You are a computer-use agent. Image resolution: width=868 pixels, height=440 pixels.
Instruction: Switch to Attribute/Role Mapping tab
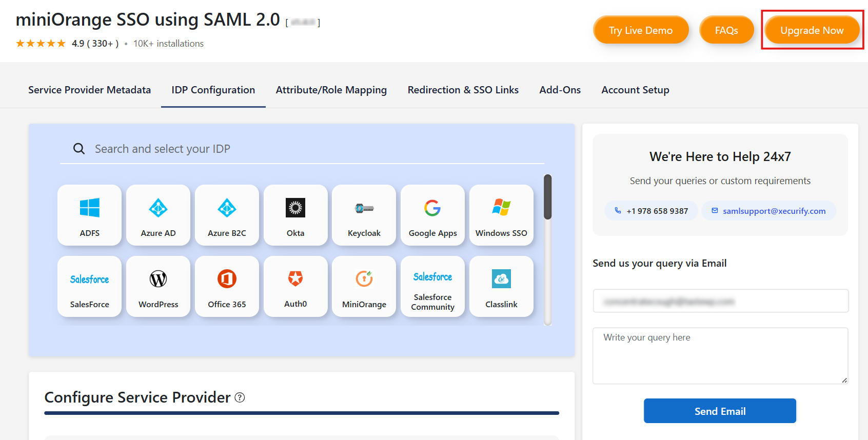tap(331, 90)
